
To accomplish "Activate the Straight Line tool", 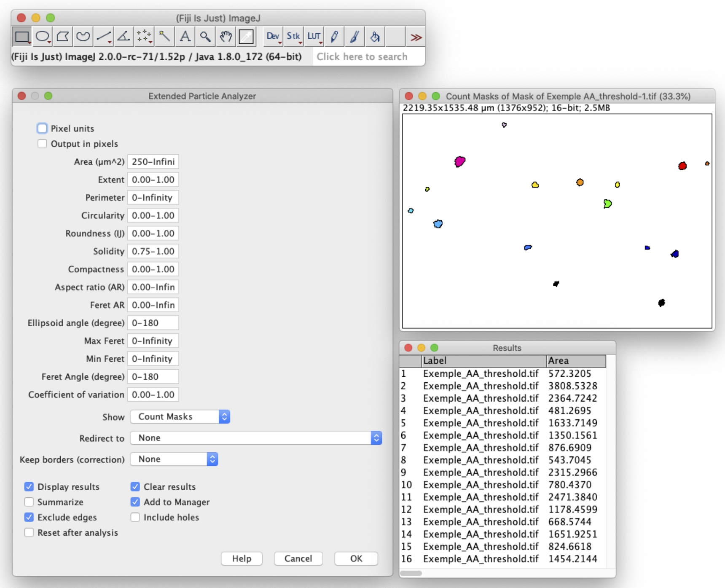I will point(103,37).
